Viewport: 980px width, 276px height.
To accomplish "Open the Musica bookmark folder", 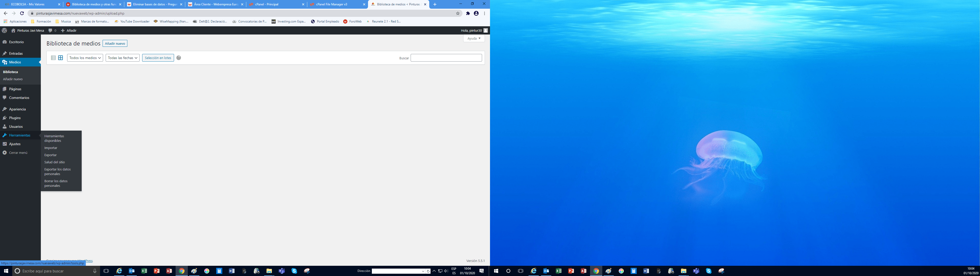I will point(63,21).
